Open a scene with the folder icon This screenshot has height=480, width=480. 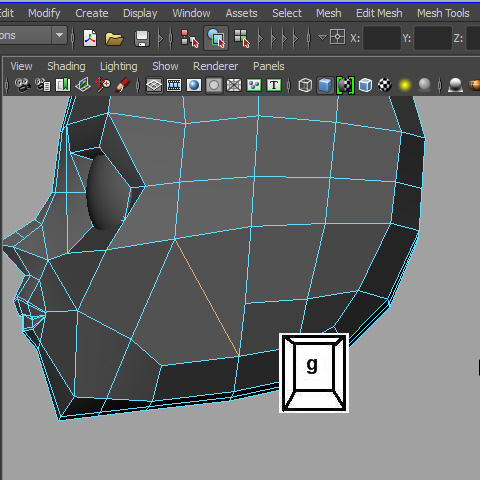point(114,38)
